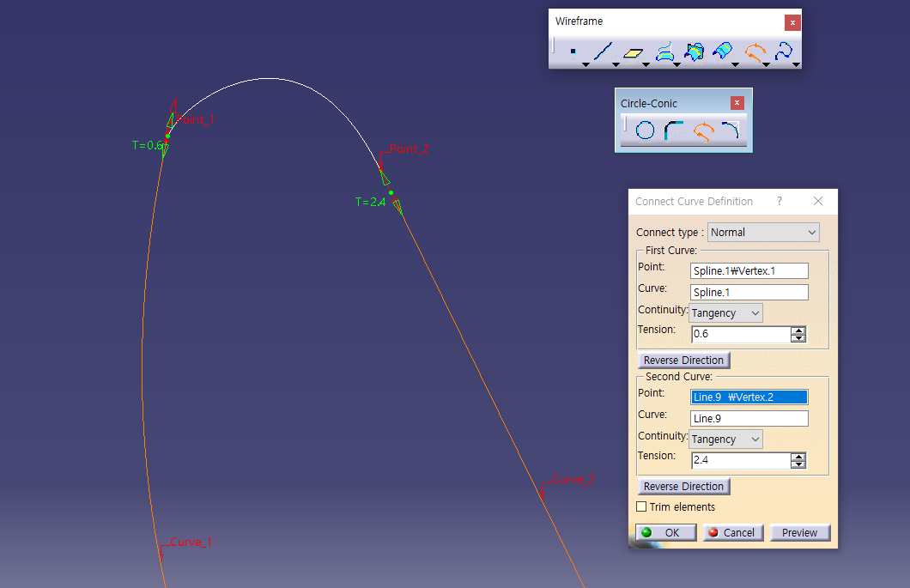The image size is (910, 588).
Task: Click the Preview button
Action: [800, 532]
